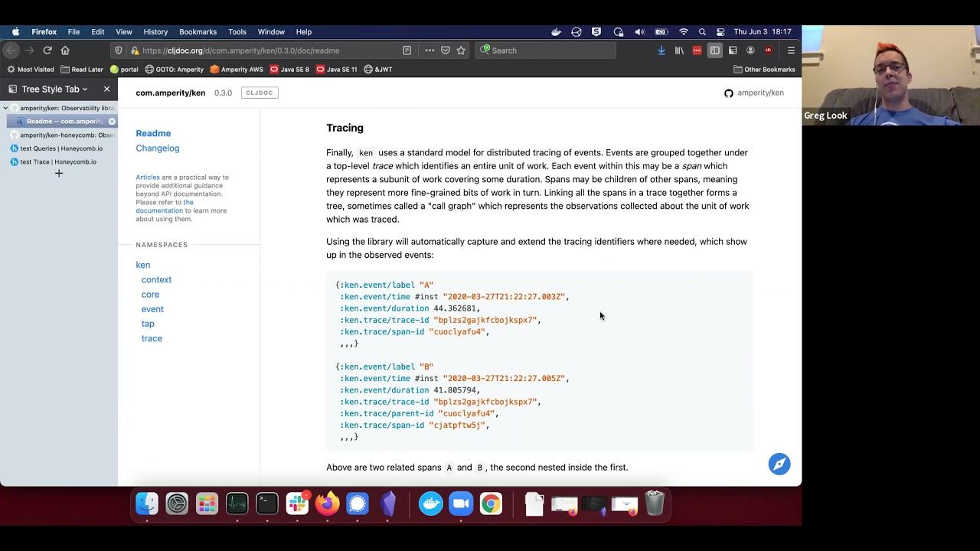Open the Readme article
This screenshot has height=551, width=980.
pyautogui.click(x=153, y=133)
